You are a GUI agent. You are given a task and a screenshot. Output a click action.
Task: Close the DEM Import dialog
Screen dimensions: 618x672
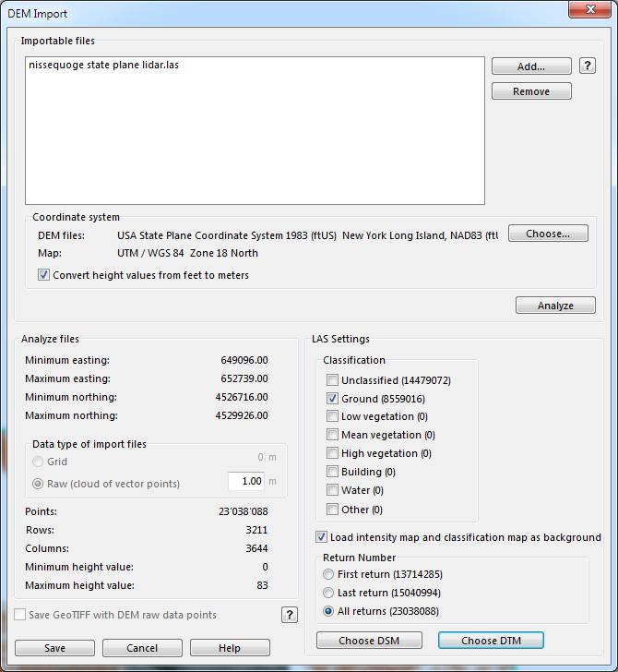coord(589,9)
